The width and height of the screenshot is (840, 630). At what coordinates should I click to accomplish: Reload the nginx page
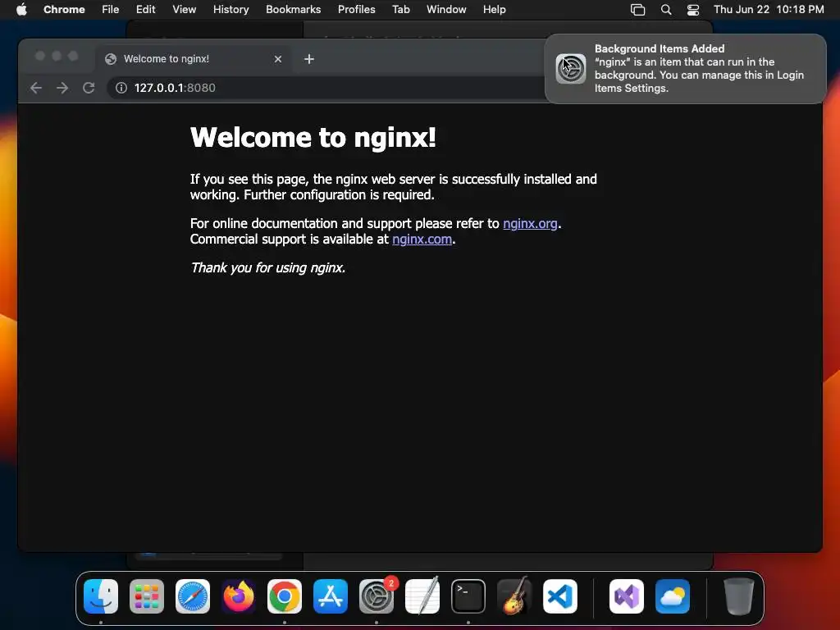tap(89, 88)
